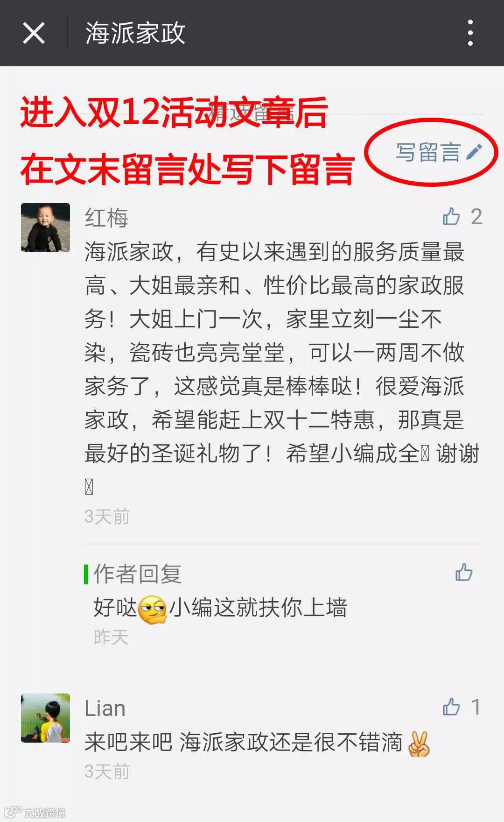Close the page with the X icon

[x=34, y=33]
